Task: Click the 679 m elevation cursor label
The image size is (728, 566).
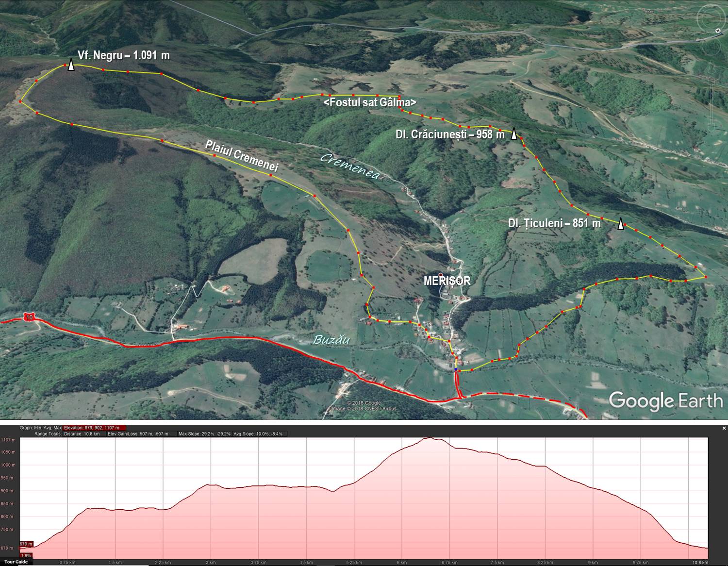Action: coord(26,544)
